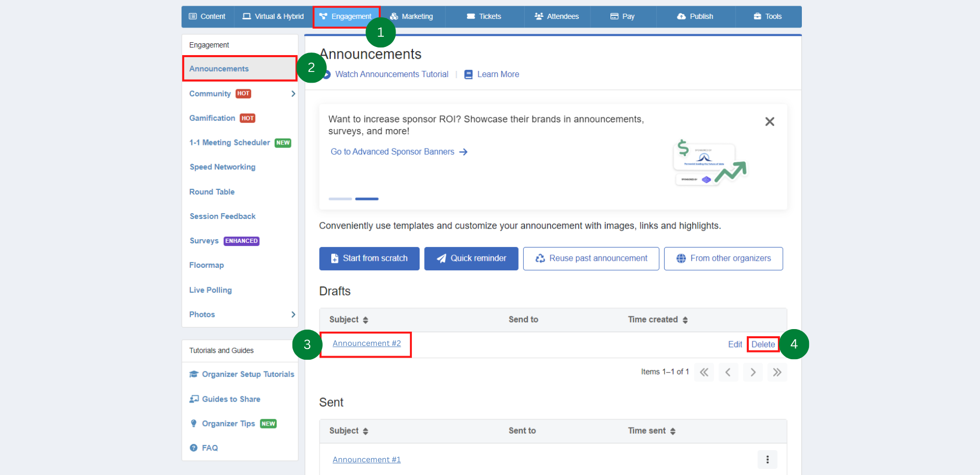The image size is (980, 475).
Task: Open 1-1 Meeting Scheduler
Action: click(x=230, y=143)
